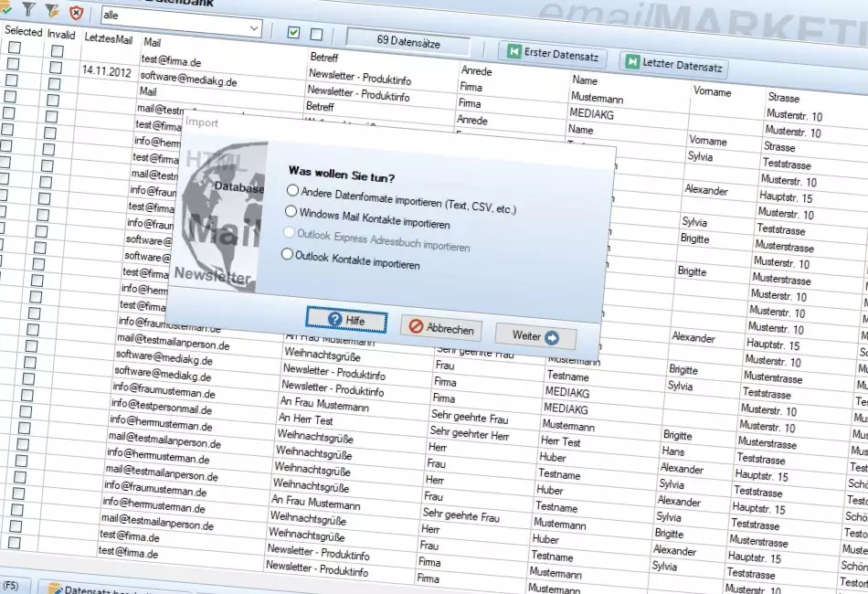The width and height of the screenshot is (868, 594).
Task: Tick the Invalid checkbox in the 14.11.2012 row
Action: pos(56,68)
